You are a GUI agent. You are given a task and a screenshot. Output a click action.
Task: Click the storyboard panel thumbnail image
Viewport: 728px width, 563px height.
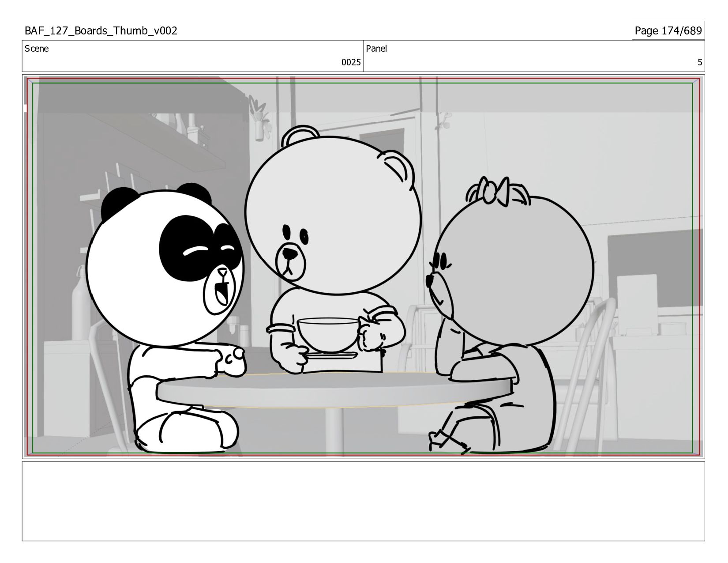(364, 266)
